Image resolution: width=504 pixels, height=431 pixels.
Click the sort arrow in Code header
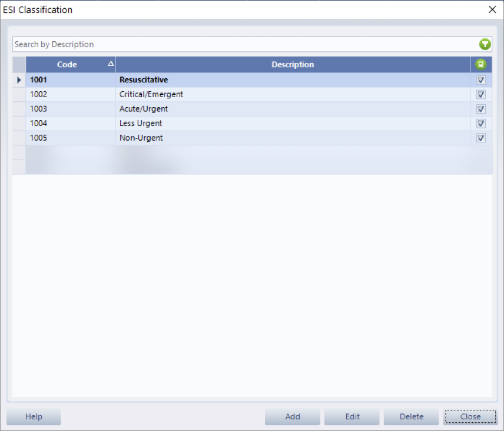pyautogui.click(x=110, y=64)
